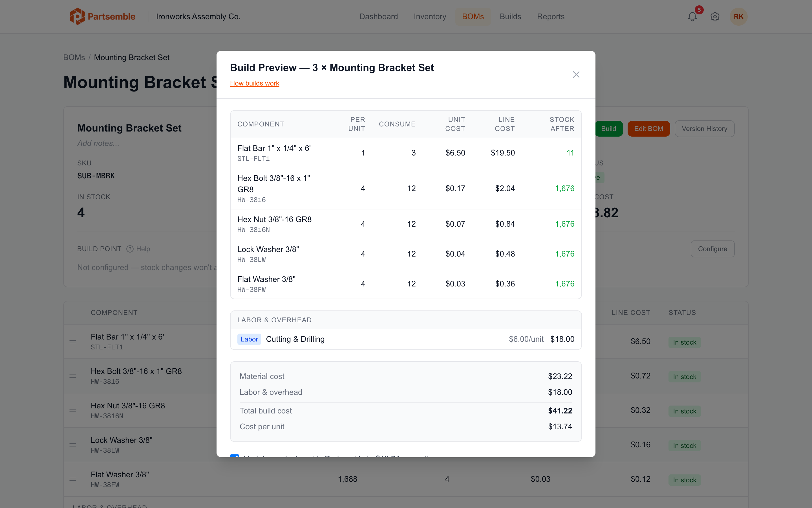Open settings gear icon
Viewport: 812px width, 508px height.
715,17
